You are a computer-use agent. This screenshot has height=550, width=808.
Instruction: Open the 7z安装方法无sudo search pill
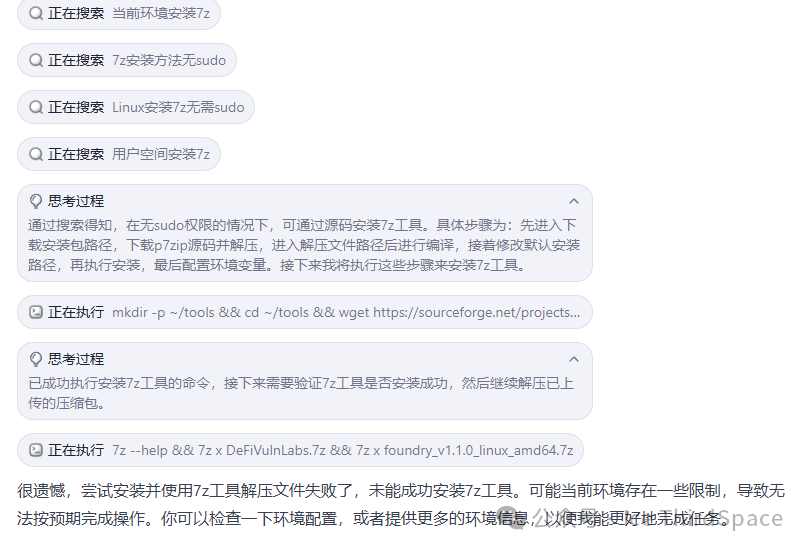127,60
